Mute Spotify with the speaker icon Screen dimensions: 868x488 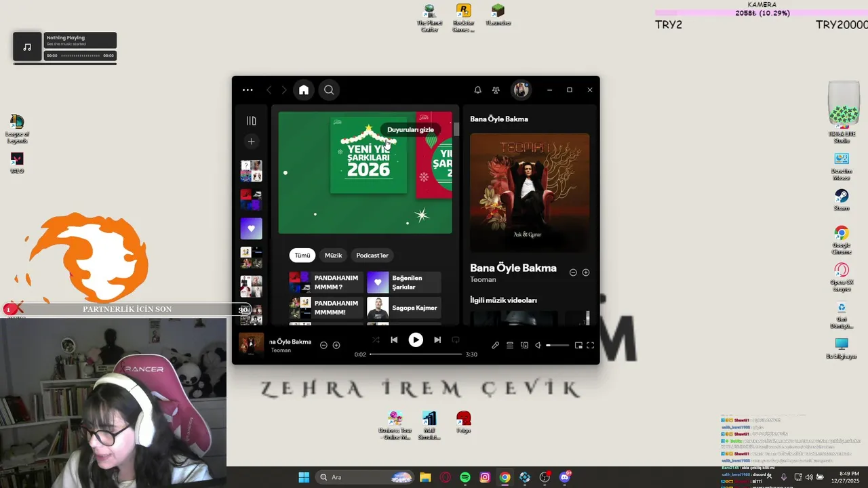538,345
